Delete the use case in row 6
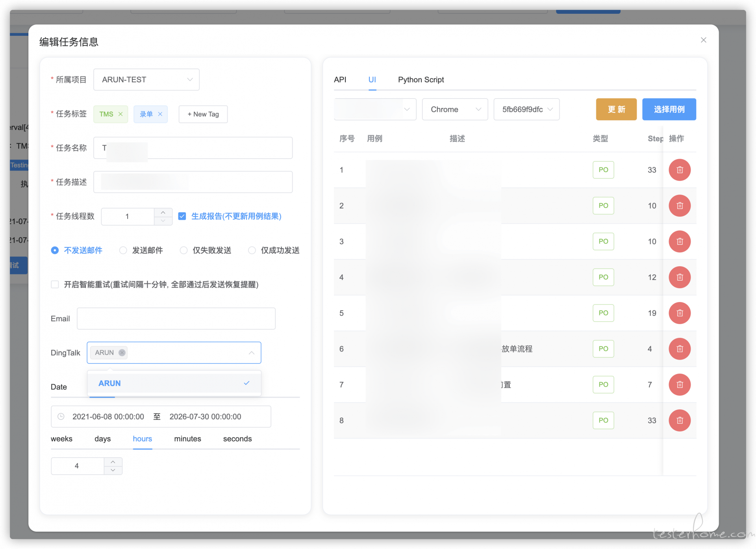The height and width of the screenshot is (549, 756). click(680, 349)
